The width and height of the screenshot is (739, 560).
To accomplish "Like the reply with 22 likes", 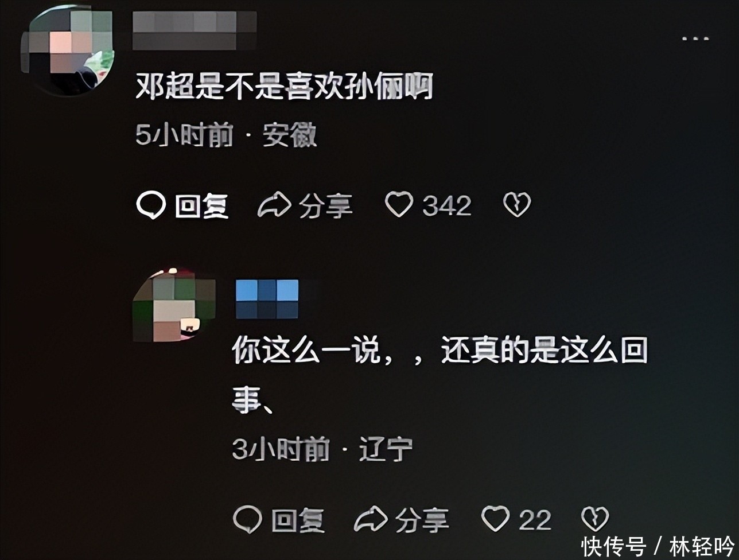I will [495, 519].
